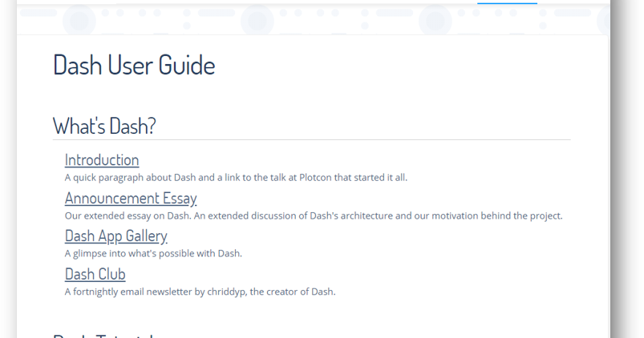The height and width of the screenshot is (338, 644).
Task: Select the blue-underlined active header tab
Action: pyautogui.click(x=507, y=2)
